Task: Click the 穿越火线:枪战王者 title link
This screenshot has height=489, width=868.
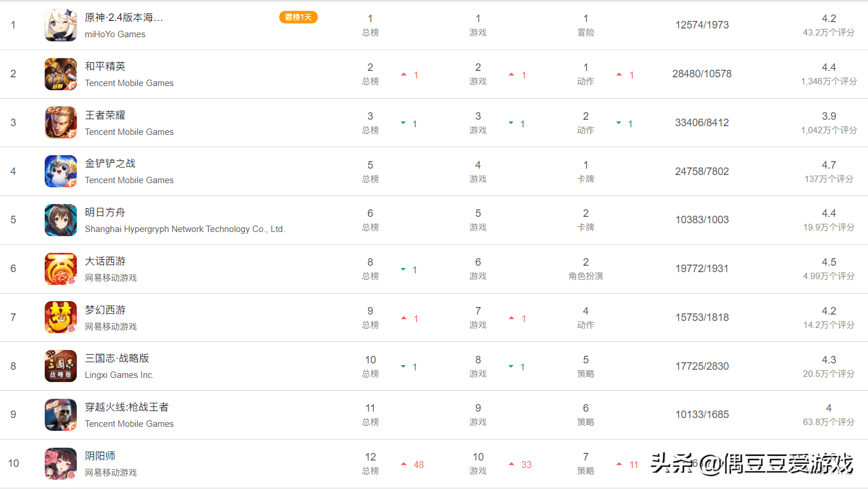Action: click(127, 407)
